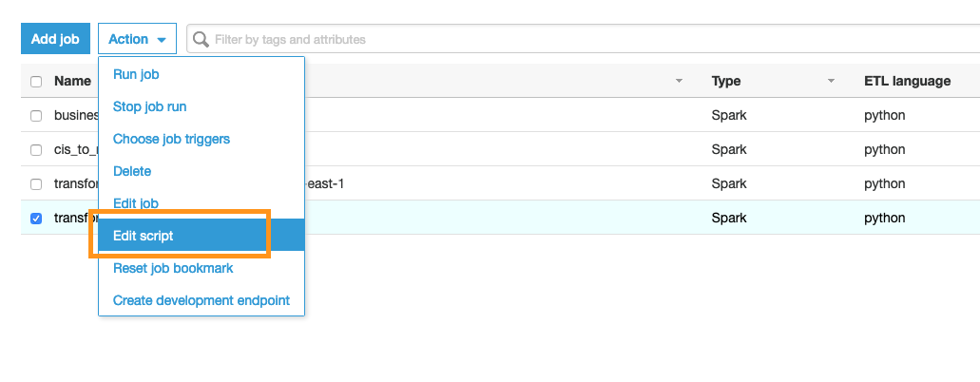The image size is (980, 382).
Task: Click the Add job button
Action: pos(56,39)
